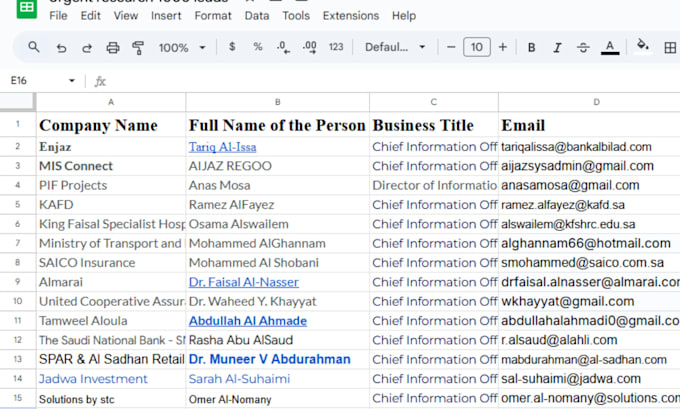Open the File menu

(x=58, y=16)
